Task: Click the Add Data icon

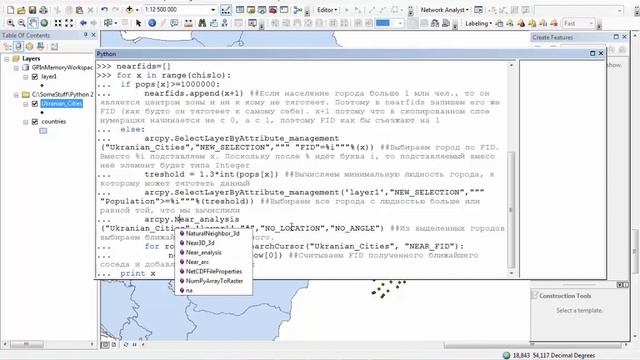Action: 129,9
